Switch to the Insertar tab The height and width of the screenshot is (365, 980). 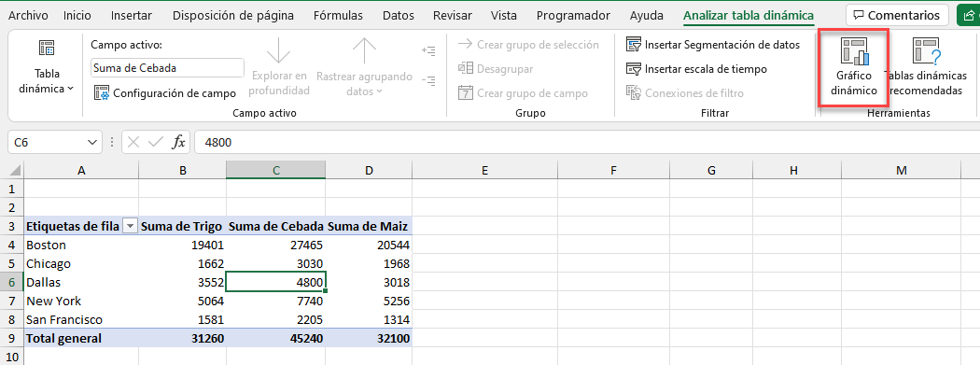pos(133,16)
